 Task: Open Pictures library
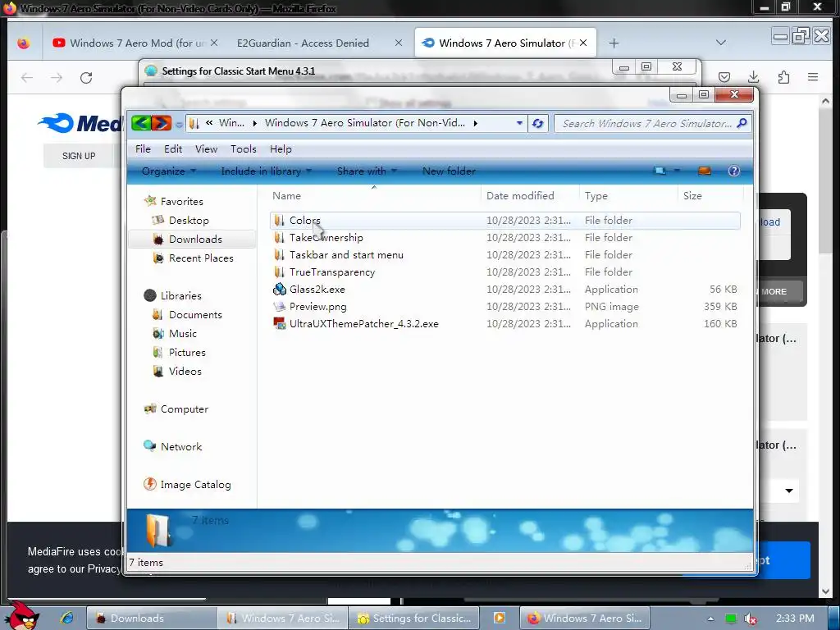(x=180, y=352)
